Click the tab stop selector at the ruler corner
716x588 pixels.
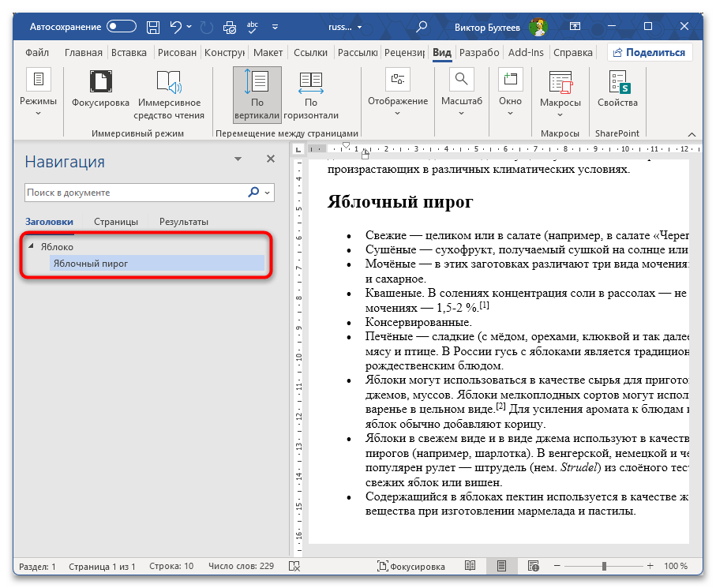pyautogui.click(x=298, y=149)
